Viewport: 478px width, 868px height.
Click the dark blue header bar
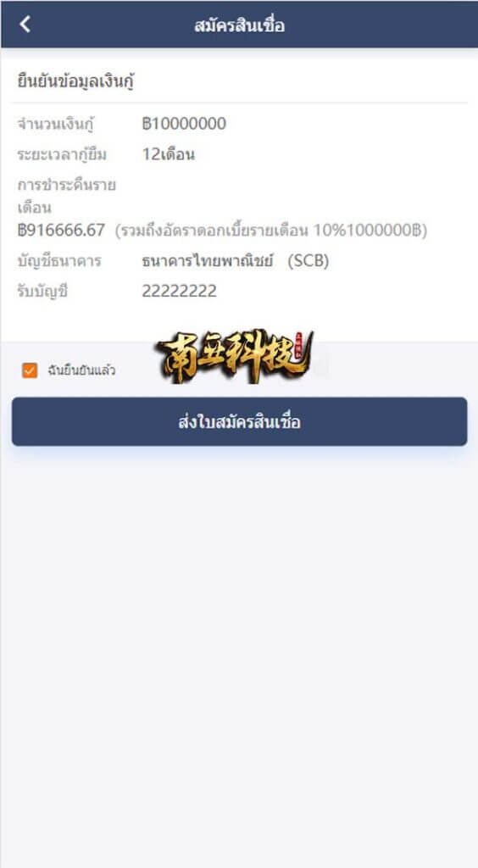(240, 25)
